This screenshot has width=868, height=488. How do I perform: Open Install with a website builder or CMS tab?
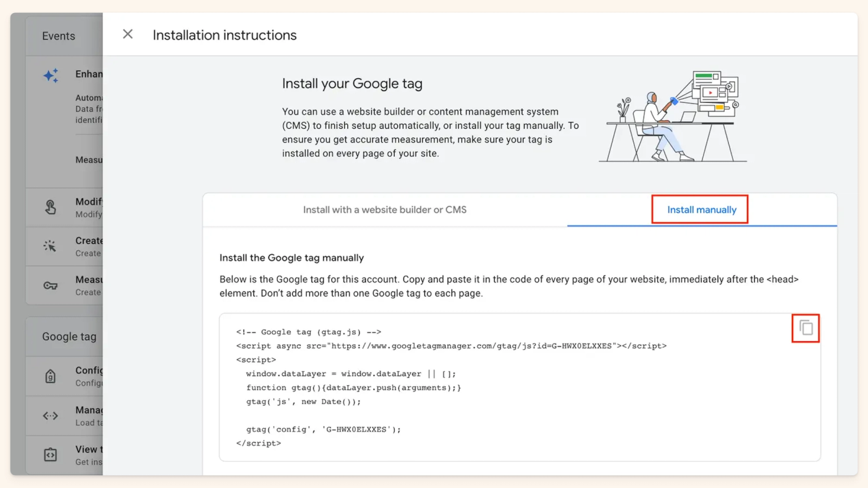click(384, 210)
